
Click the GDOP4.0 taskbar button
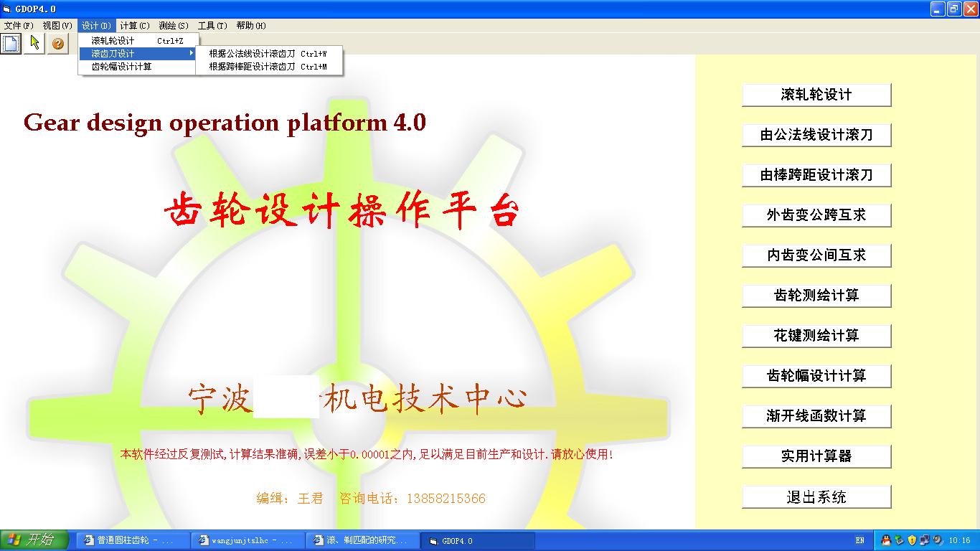(x=478, y=541)
